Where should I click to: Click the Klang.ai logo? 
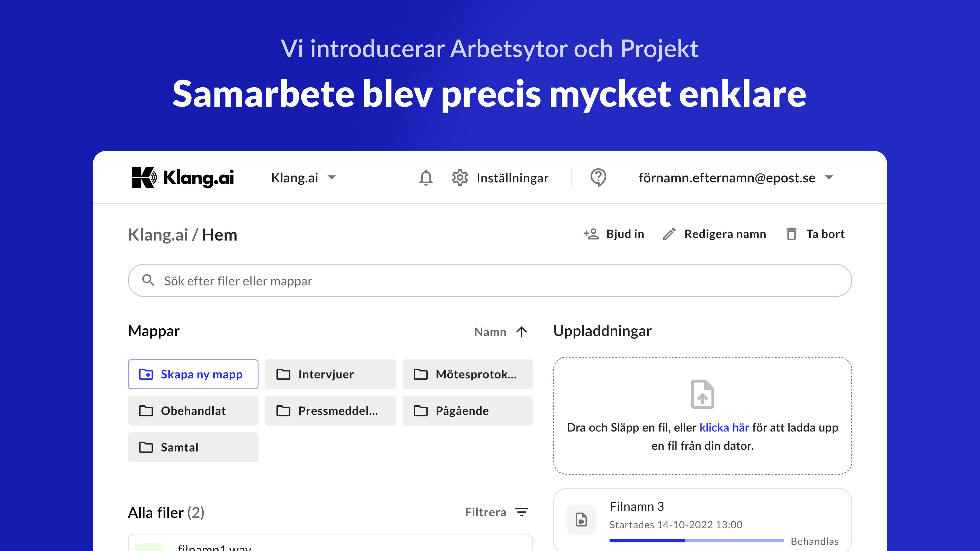click(x=183, y=178)
